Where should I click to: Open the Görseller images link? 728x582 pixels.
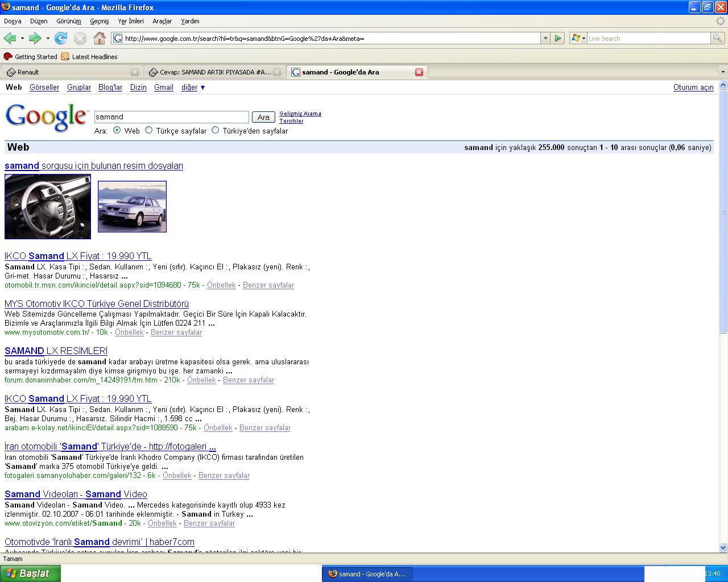click(x=44, y=88)
